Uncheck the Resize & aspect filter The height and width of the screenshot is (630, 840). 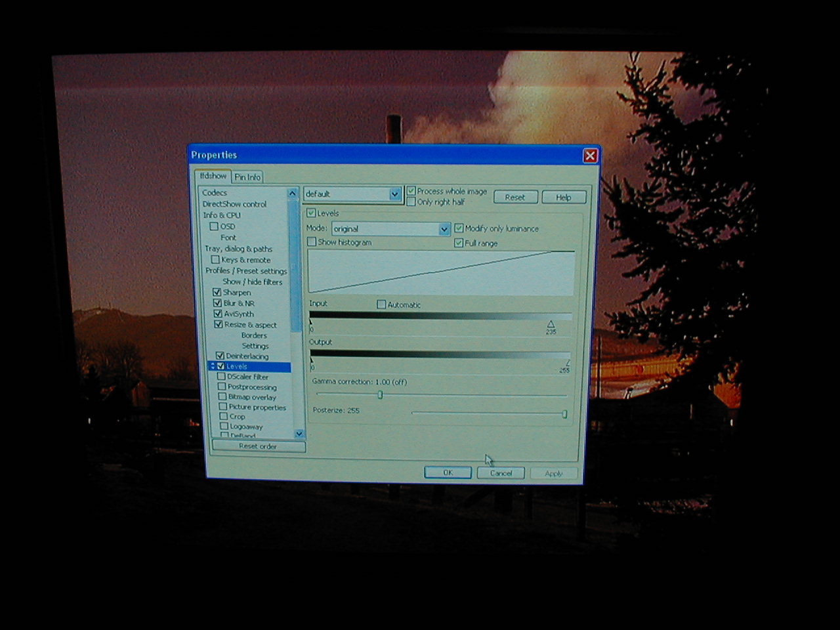(x=219, y=324)
